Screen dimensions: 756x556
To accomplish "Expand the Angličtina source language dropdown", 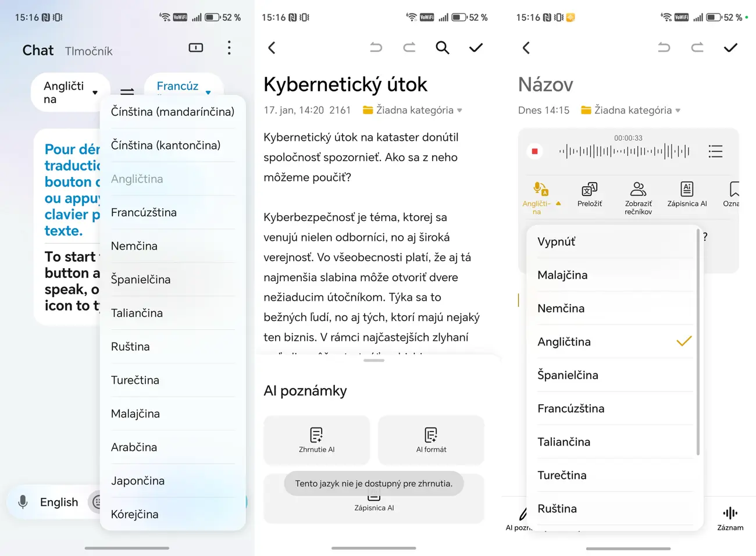I will (70, 92).
